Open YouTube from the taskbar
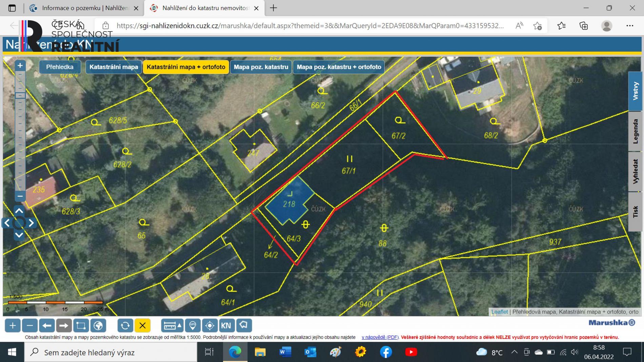Screen dimensions: 644x362 click(x=411, y=352)
